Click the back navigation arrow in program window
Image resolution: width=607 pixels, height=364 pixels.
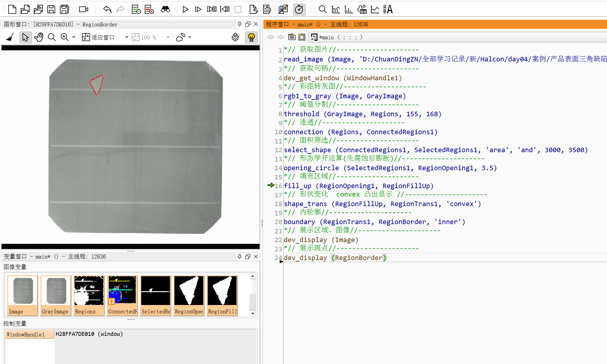click(270, 37)
